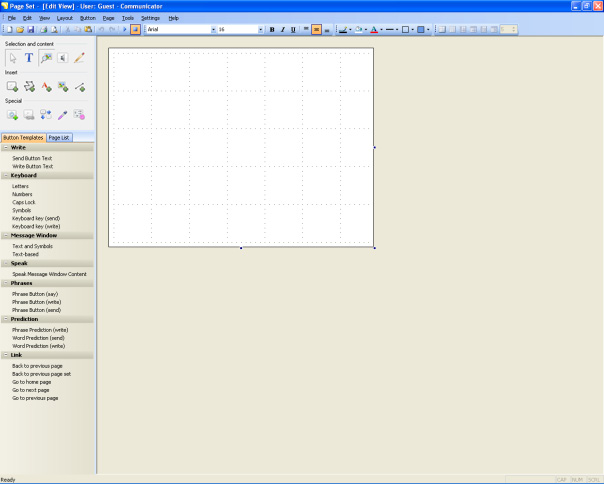
Task: Collapse the Keyboard template group
Action: 6,175
